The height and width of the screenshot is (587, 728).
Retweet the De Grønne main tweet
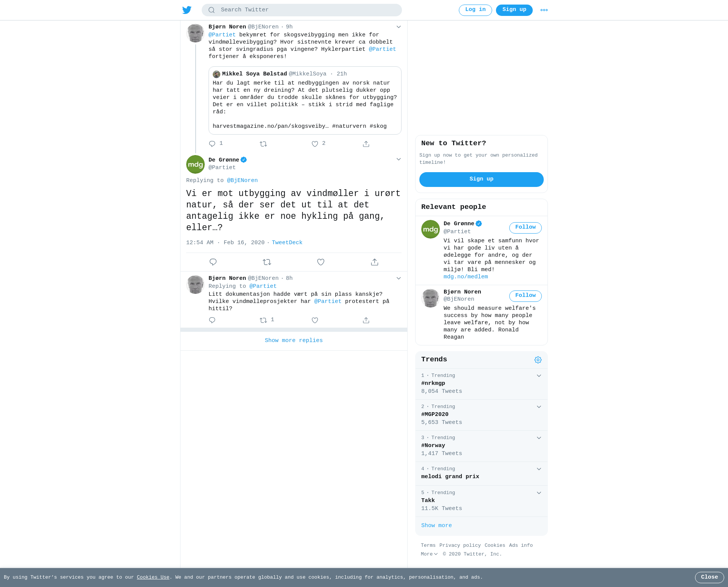coord(267,262)
